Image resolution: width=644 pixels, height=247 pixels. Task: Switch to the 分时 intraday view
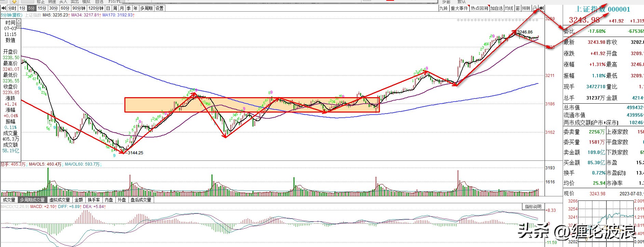pos(12,8)
